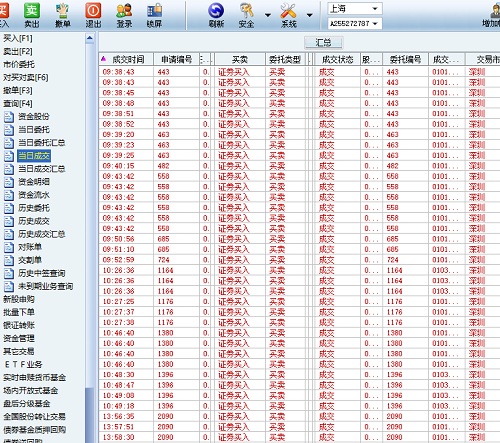Open 全国股份转让交易 in the sidebar

point(34,417)
